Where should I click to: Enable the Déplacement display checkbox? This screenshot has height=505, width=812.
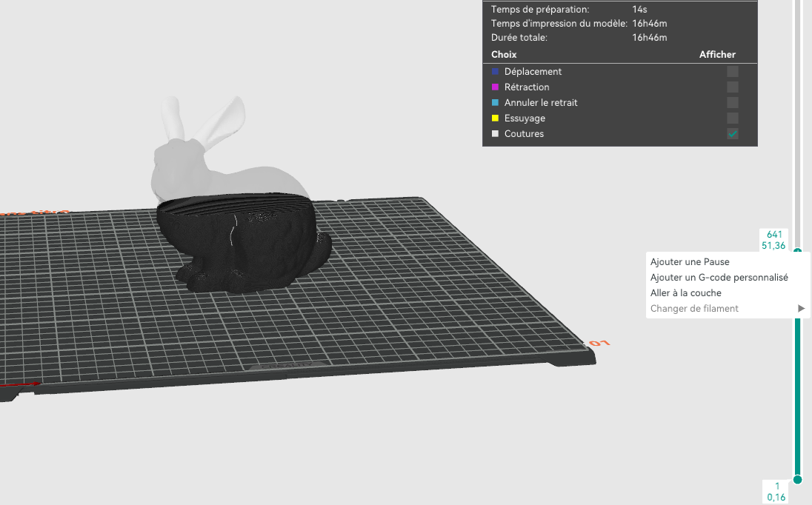pyautogui.click(x=732, y=71)
